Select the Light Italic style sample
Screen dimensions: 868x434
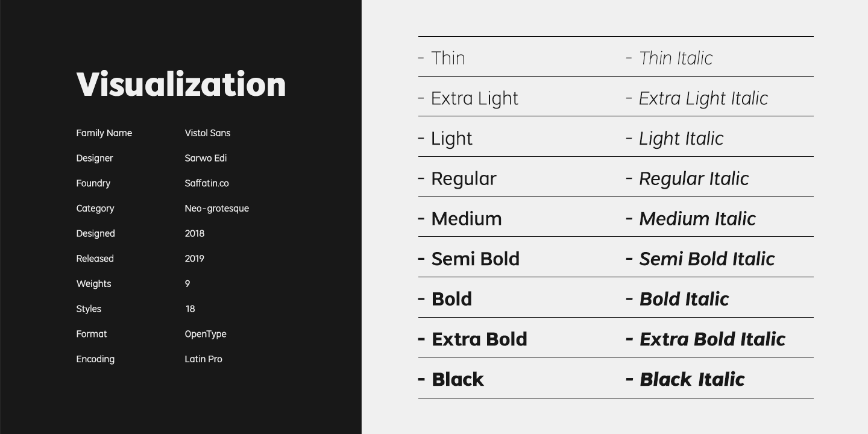pyautogui.click(x=681, y=139)
